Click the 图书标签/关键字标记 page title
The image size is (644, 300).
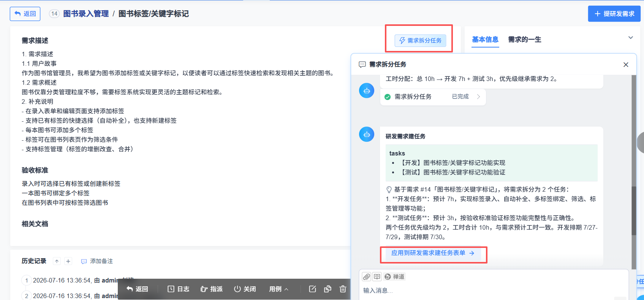pyautogui.click(x=153, y=14)
